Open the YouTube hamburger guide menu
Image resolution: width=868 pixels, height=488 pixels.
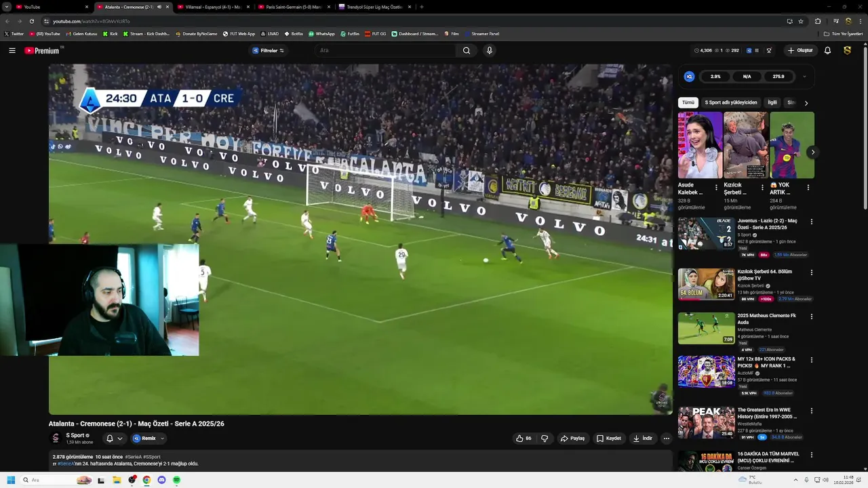pyautogui.click(x=12, y=50)
